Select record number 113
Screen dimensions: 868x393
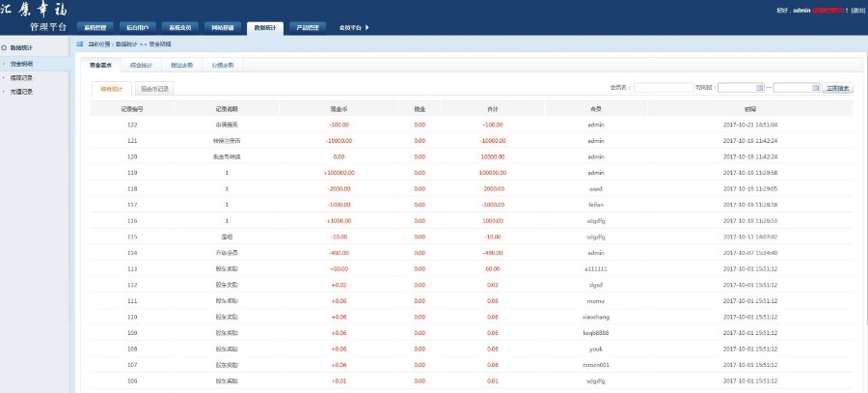coord(132,269)
